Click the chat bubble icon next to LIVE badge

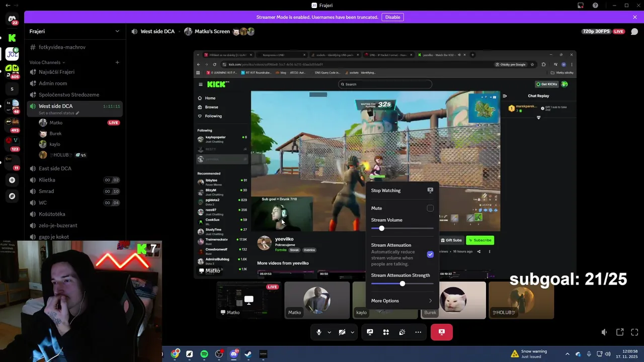pyautogui.click(x=634, y=31)
